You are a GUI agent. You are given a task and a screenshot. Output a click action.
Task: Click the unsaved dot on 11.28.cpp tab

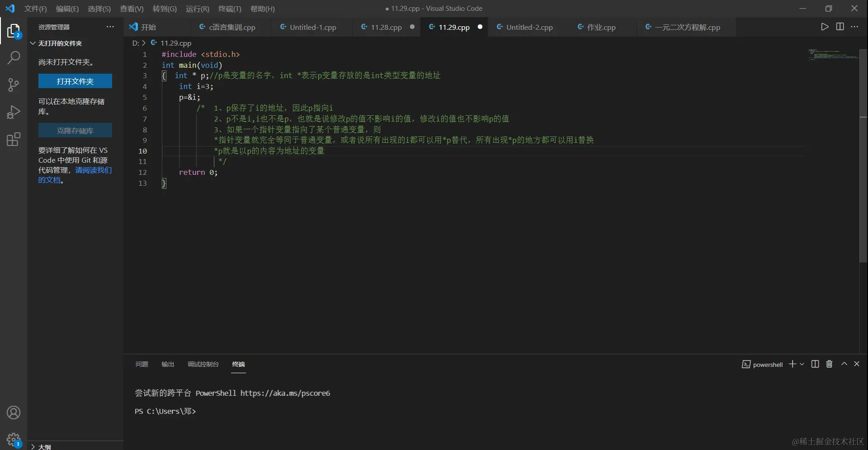412,27
